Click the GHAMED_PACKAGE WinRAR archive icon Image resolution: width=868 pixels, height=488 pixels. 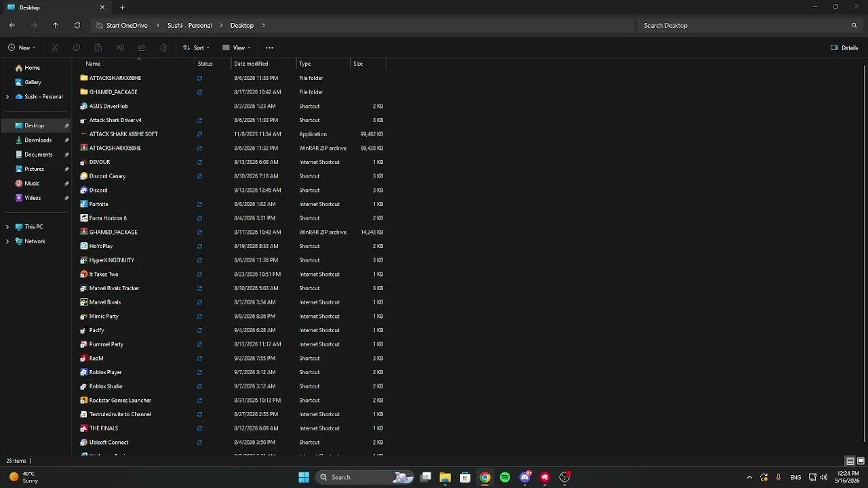[x=84, y=232]
